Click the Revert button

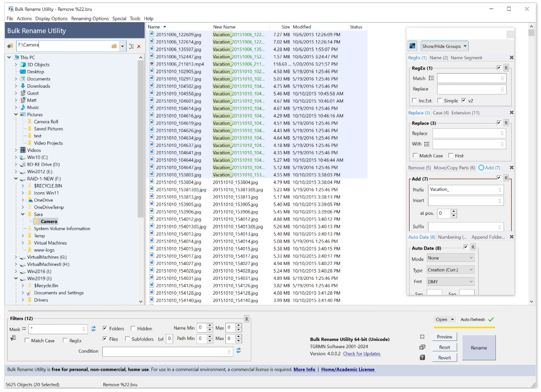pyautogui.click(x=444, y=358)
